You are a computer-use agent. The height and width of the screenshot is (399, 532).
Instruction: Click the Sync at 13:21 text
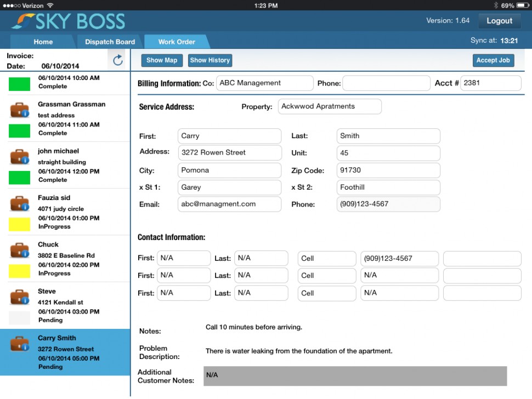click(494, 41)
